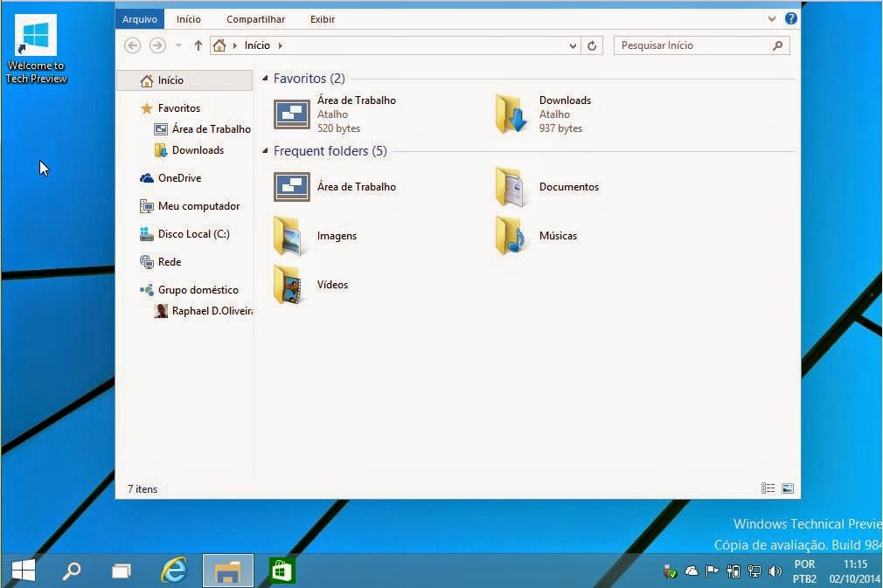The height and width of the screenshot is (588, 883).
Task: Go back with the Back arrow
Action: coord(132,45)
